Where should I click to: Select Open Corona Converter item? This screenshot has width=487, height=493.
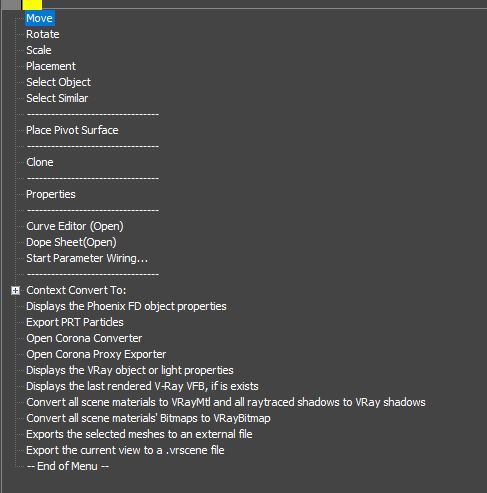pyautogui.click(x=84, y=338)
